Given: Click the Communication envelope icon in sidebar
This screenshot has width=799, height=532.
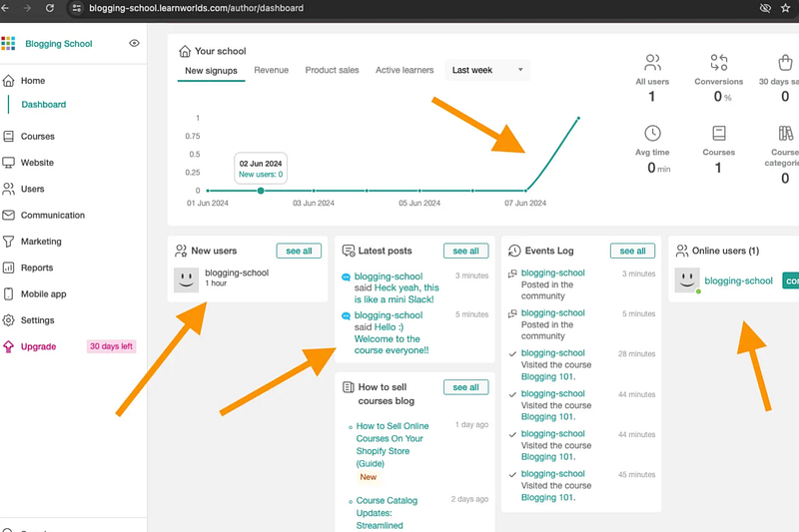Looking at the screenshot, I should (8, 215).
